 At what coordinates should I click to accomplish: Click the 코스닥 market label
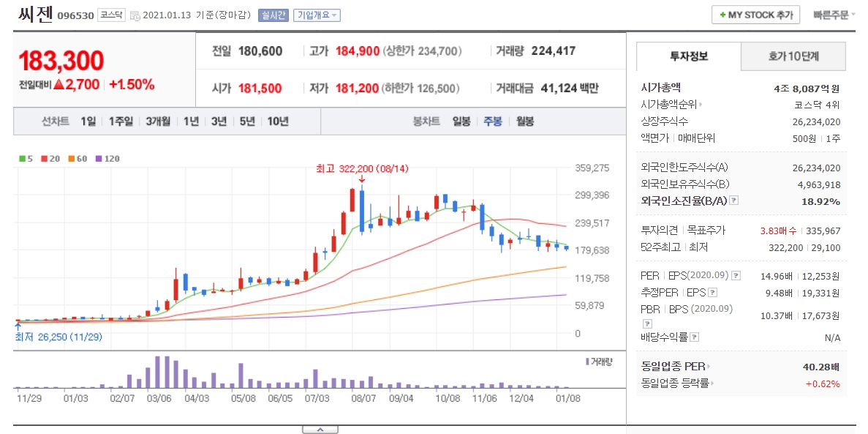click(x=112, y=15)
